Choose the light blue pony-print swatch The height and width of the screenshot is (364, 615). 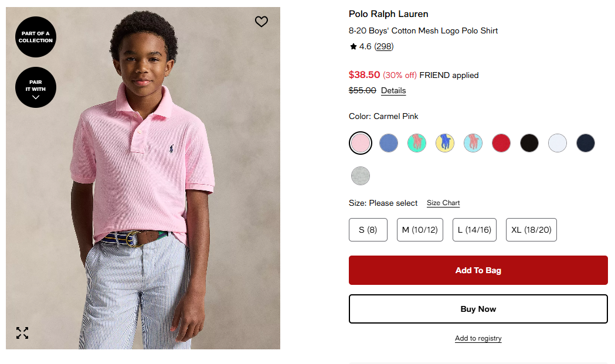point(473,143)
